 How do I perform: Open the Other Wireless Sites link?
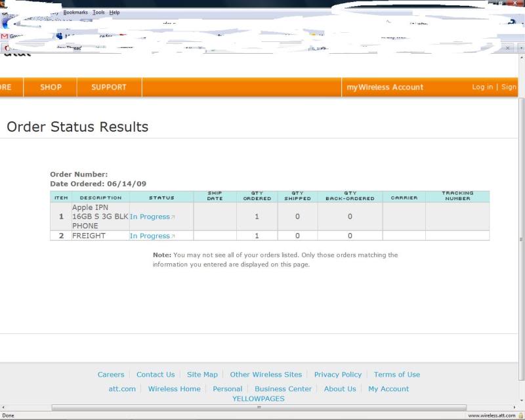point(266,375)
